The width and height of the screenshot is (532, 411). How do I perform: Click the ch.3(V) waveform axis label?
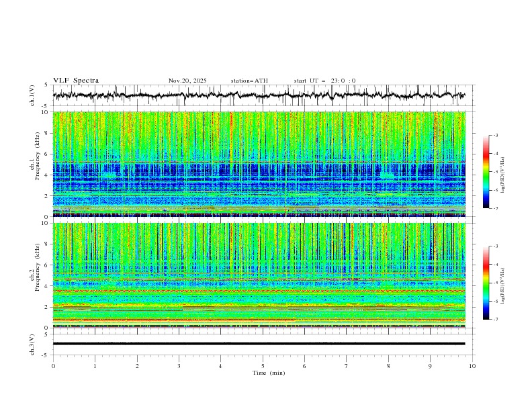click(x=32, y=344)
